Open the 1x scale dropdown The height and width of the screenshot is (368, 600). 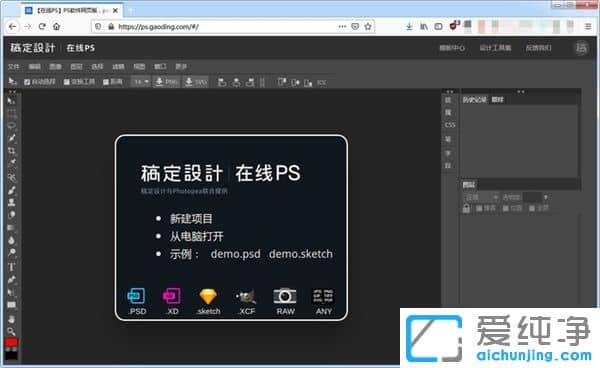click(x=140, y=82)
